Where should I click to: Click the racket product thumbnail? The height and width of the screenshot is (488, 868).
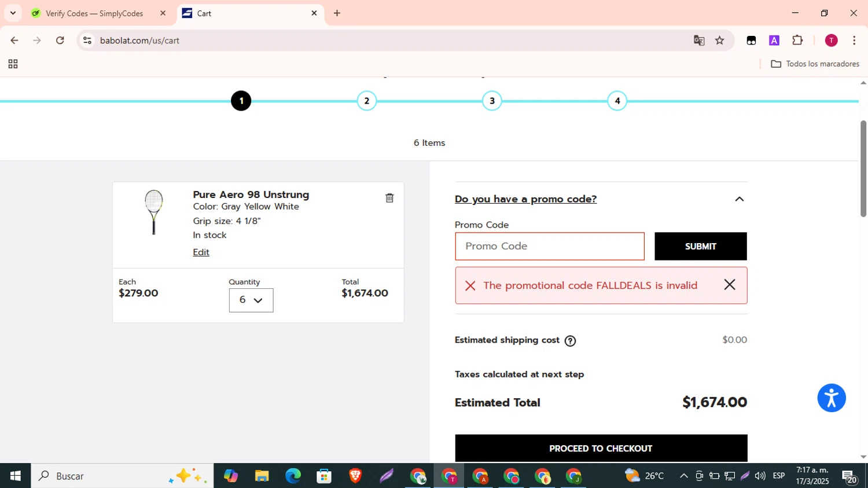click(x=153, y=212)
